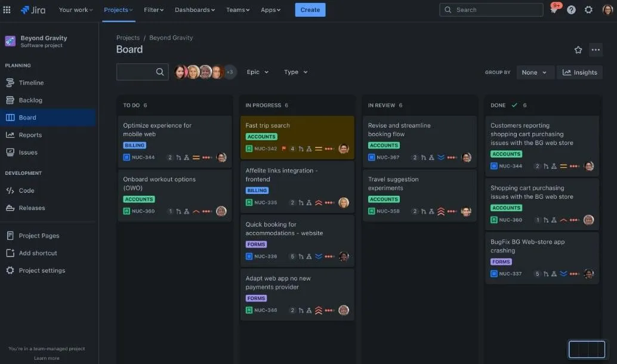Screen dimensions: 617x364
Task: Open Affelite links integration - frontend card title
Action: [281, 175]
